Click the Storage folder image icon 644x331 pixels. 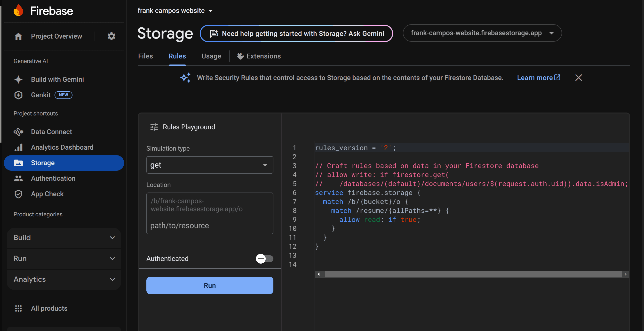click(x=18, y=163)
